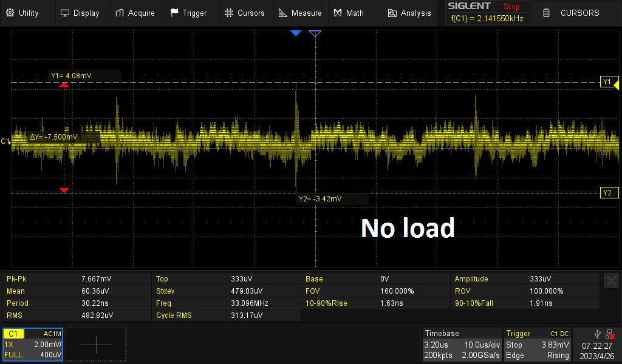Select the RMS measurement value 482.82uV

[97, 315]
